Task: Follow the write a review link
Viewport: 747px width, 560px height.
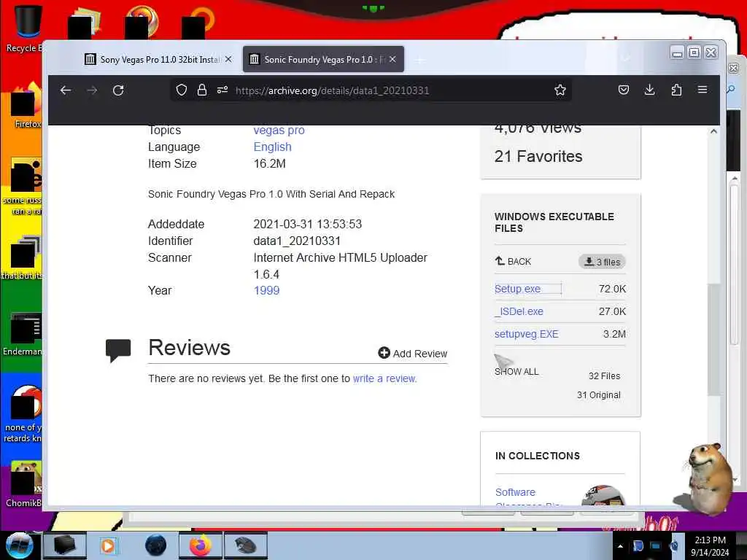Action: pyautogui.click(x=384, y=378)
